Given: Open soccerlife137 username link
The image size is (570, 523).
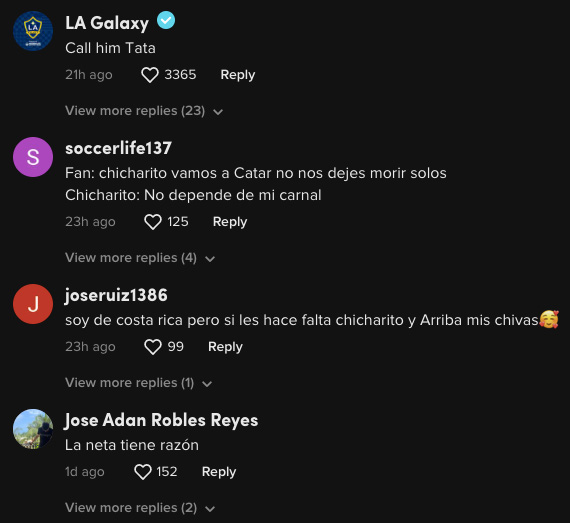Looking at the screenshot, I should (119, 148).
